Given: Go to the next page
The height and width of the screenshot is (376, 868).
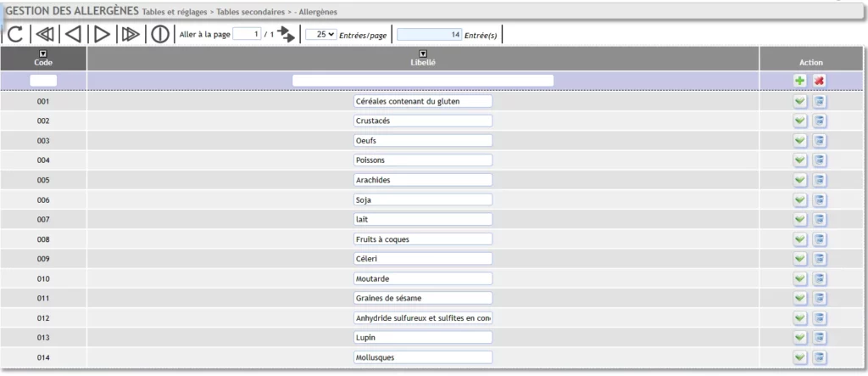Looking at the screenshot, I should 102,34.
